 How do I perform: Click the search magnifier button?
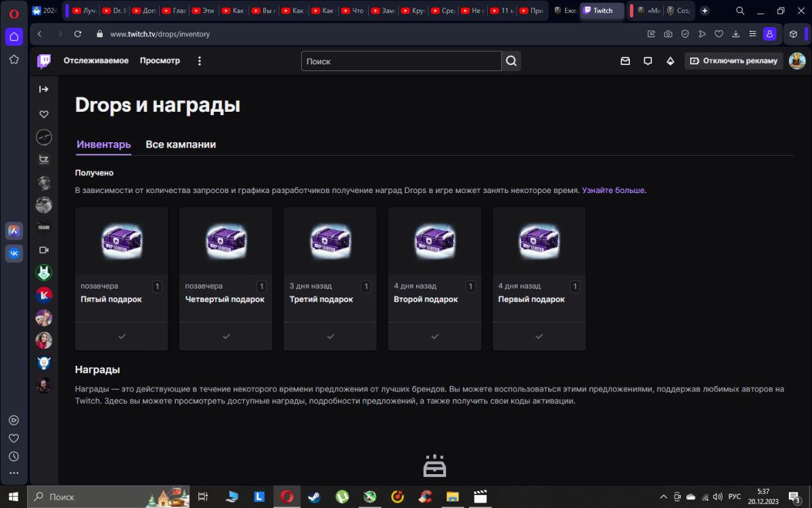(x=512, y=61)
